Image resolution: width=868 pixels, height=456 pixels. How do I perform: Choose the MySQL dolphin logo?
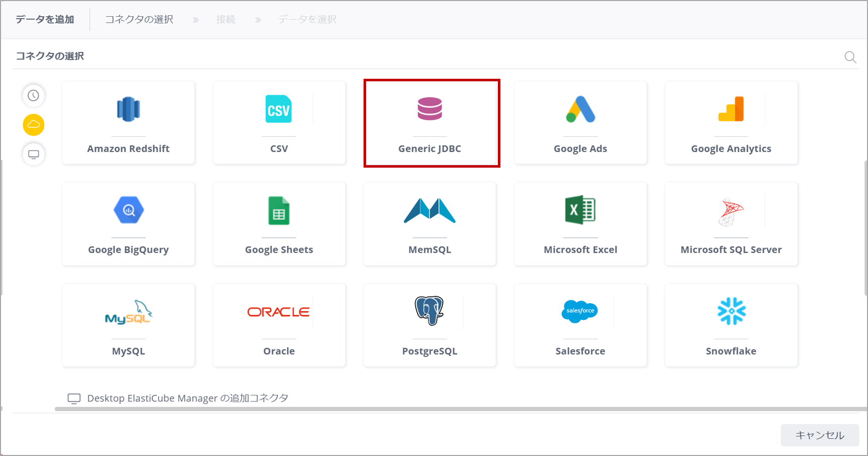[128, 312]
